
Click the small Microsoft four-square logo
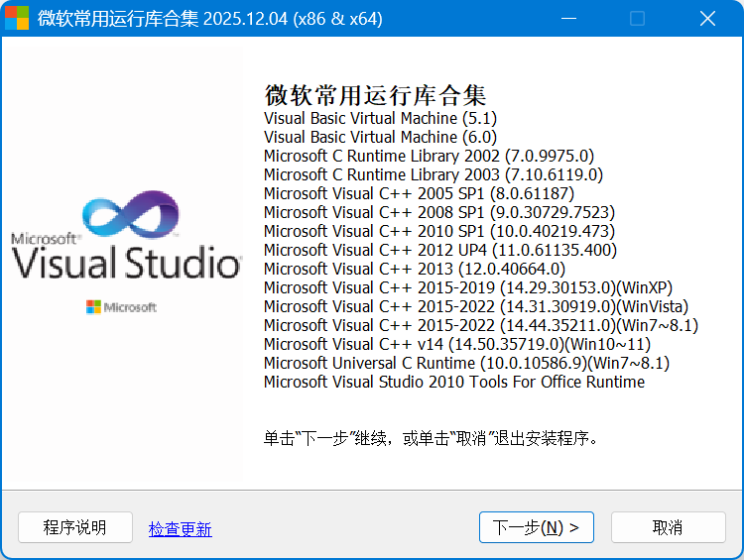(x=93, y=307)
